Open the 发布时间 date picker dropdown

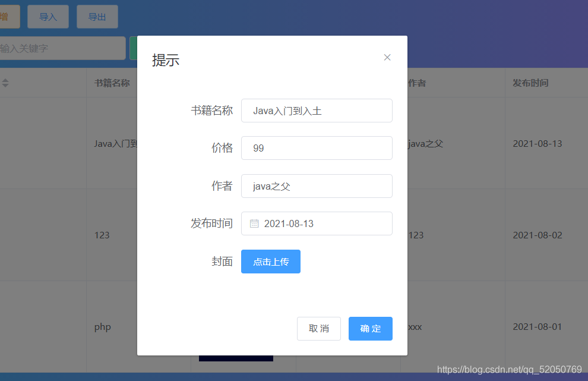tap(317, 223)
